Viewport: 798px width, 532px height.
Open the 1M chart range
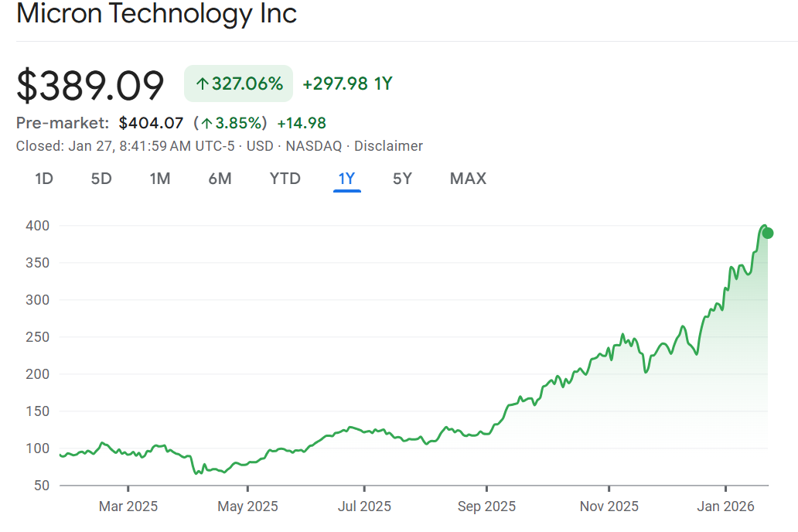click(160, 179)
